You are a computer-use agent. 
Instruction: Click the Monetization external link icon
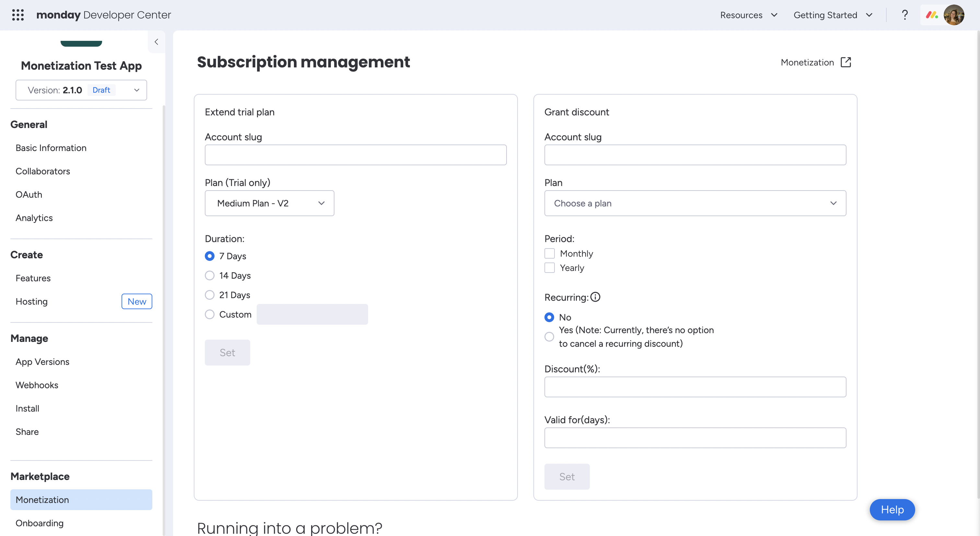[x=846, y=63]
